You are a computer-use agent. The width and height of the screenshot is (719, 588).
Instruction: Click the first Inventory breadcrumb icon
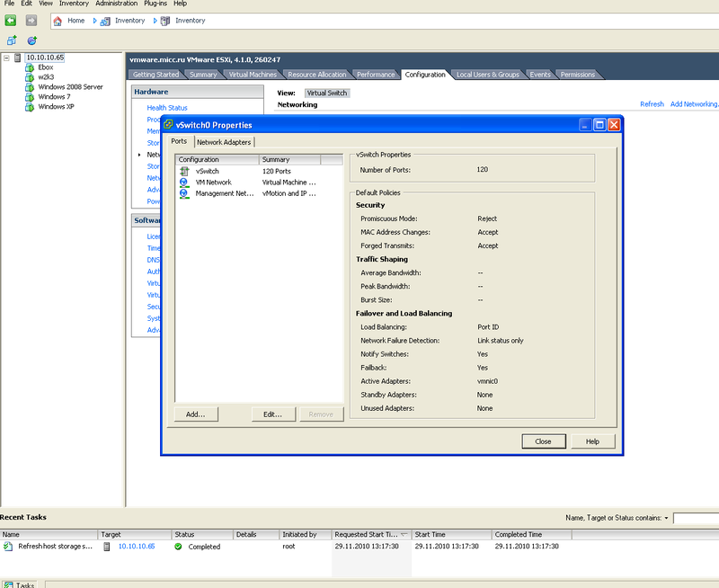105,21
